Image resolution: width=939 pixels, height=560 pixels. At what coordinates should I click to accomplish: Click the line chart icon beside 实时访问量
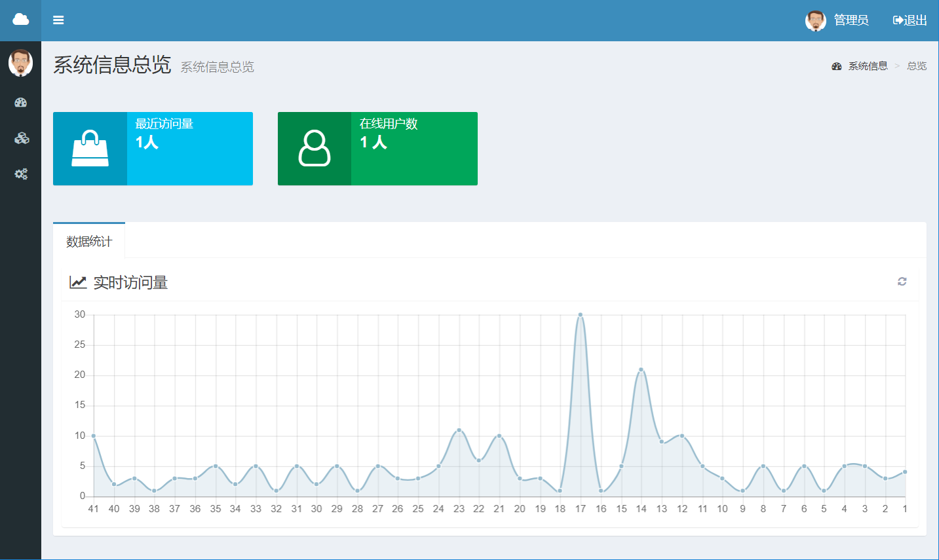pyautogui.click(x=78, y=282)
